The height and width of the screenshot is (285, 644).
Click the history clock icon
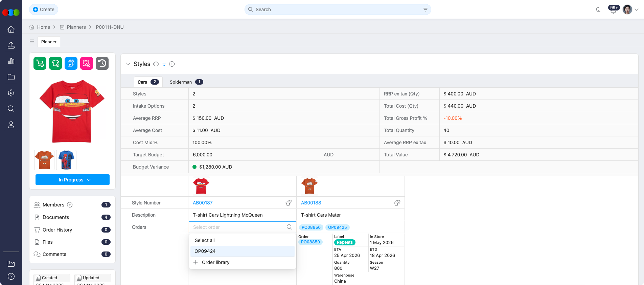pyautogui.click(x=102, y=63)
